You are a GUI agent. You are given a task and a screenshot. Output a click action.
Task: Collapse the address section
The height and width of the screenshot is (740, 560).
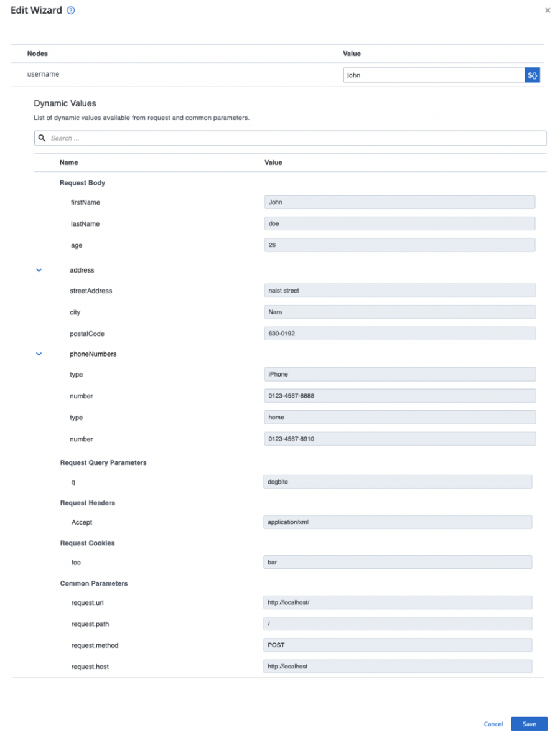[39, 269]
